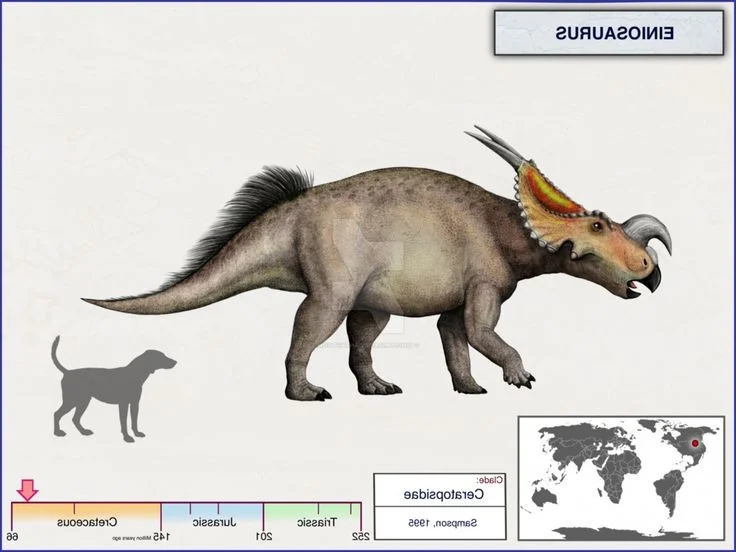The width and height of the screenshot is (736, 552).
Task: Click the 252 label on the timeline
Action: (x=358, y=537)
